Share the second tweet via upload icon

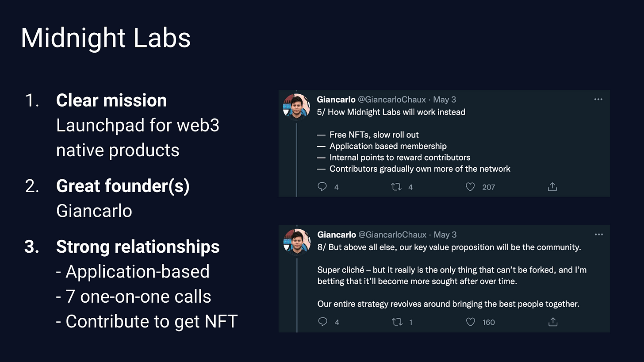(x=552, y=322)
